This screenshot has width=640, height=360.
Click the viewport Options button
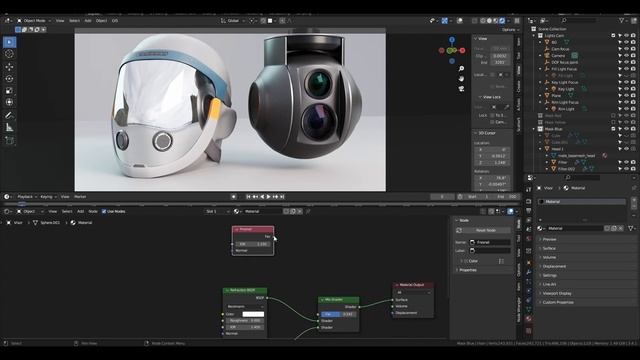510,30
